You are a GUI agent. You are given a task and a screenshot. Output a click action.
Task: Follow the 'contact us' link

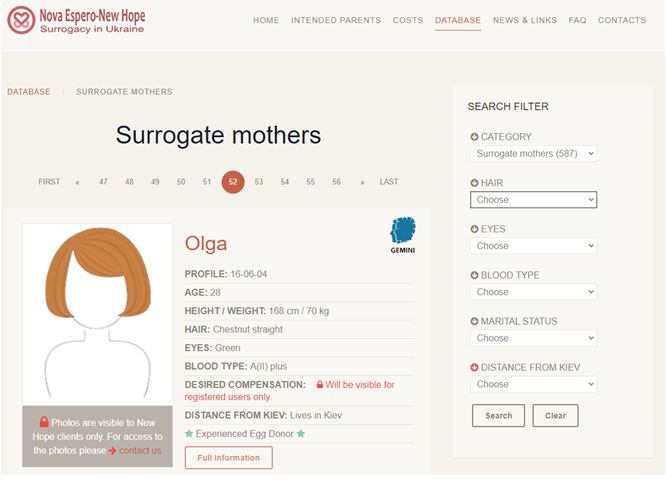coord(139,450)
